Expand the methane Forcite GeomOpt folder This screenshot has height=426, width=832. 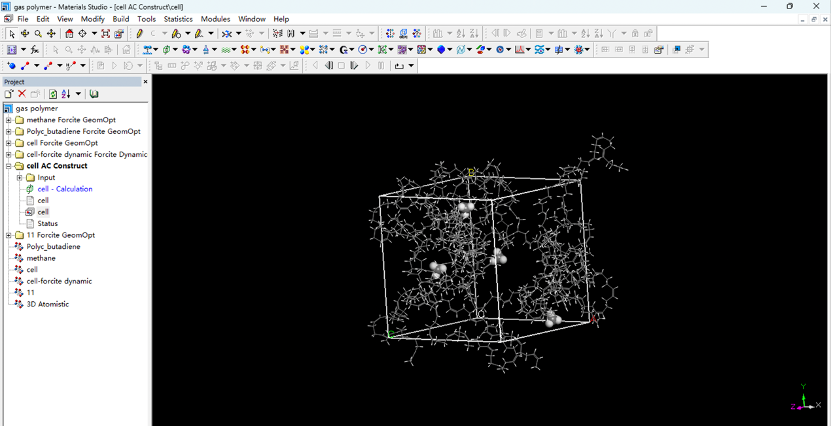(x=8, y=120)
